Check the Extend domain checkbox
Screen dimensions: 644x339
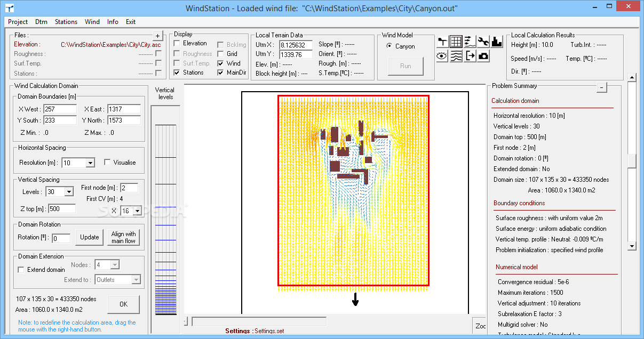(x=21, y=270)
